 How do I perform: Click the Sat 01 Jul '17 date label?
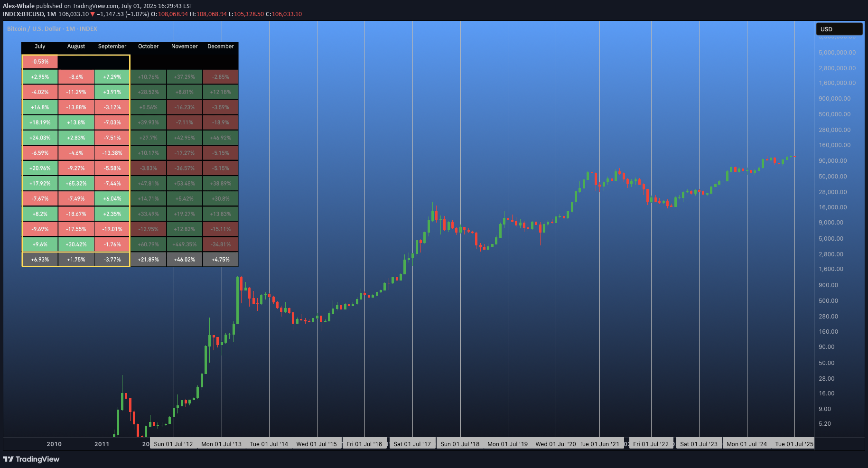coord(412,444)
